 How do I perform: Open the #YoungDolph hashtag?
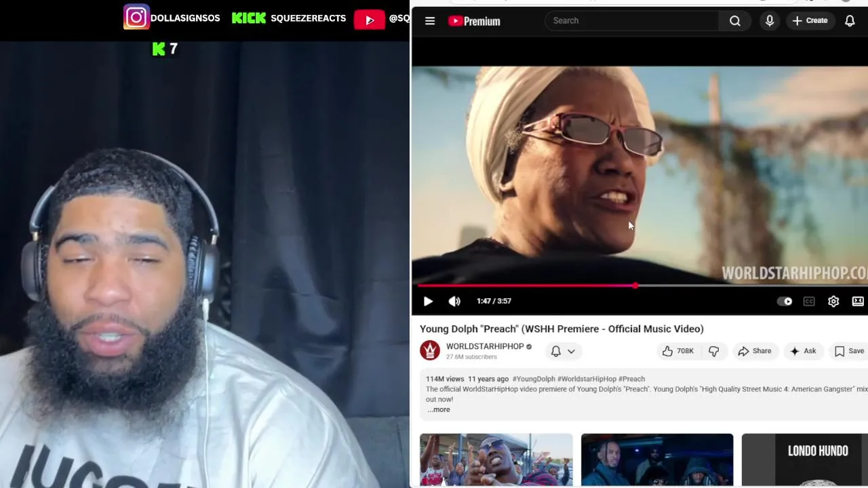pyautogui.click(x=534, y=379)
